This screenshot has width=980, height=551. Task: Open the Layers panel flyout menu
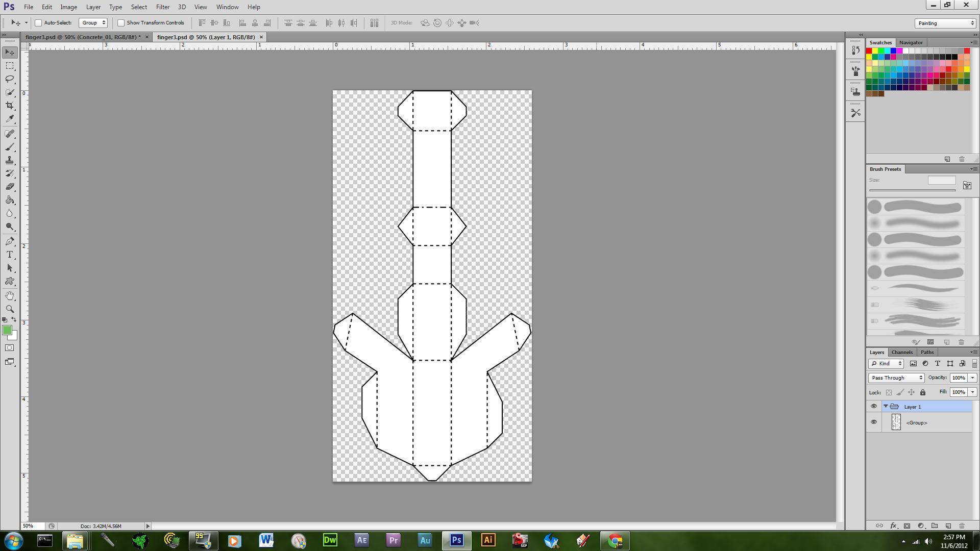[x=973, y=352]
